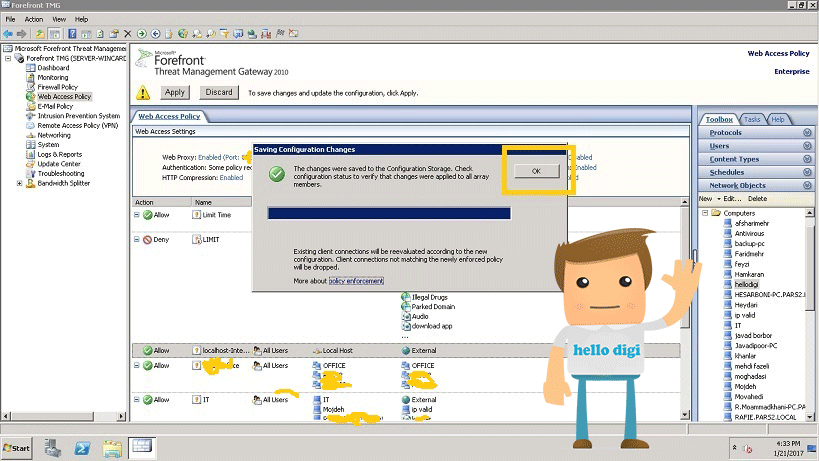Open Help using the blue question mark icon
This screenshot has height=461, width=819.
(72, 34)
